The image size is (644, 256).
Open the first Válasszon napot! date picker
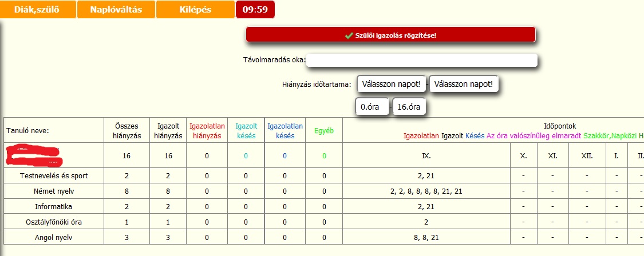pos(392,84)
